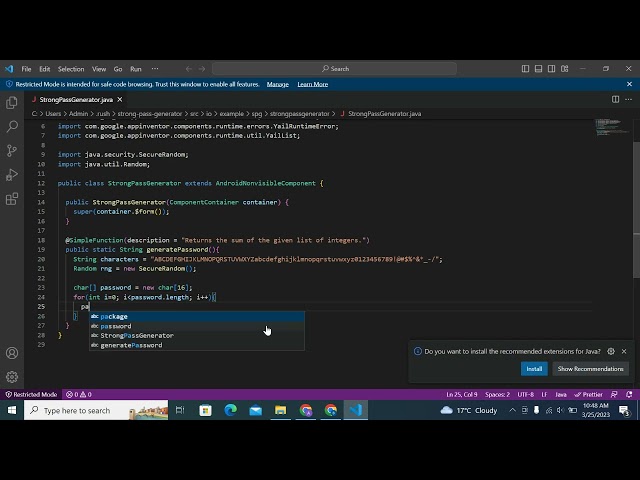Open Microsoft Edge from the taskbar
The width and height of the screenshot is (640, 480).
(x=230, y=410)
